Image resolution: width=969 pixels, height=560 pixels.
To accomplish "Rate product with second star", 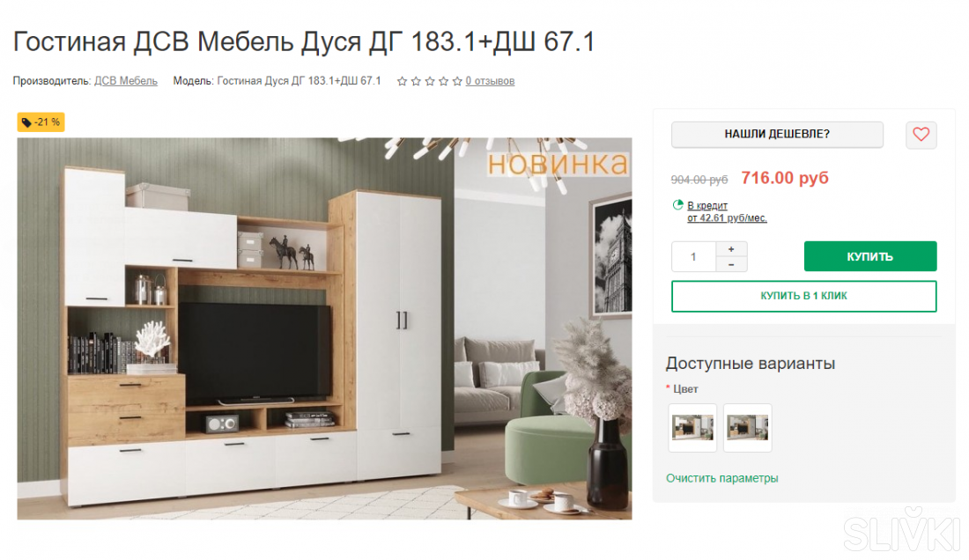I will click(416, 81).
